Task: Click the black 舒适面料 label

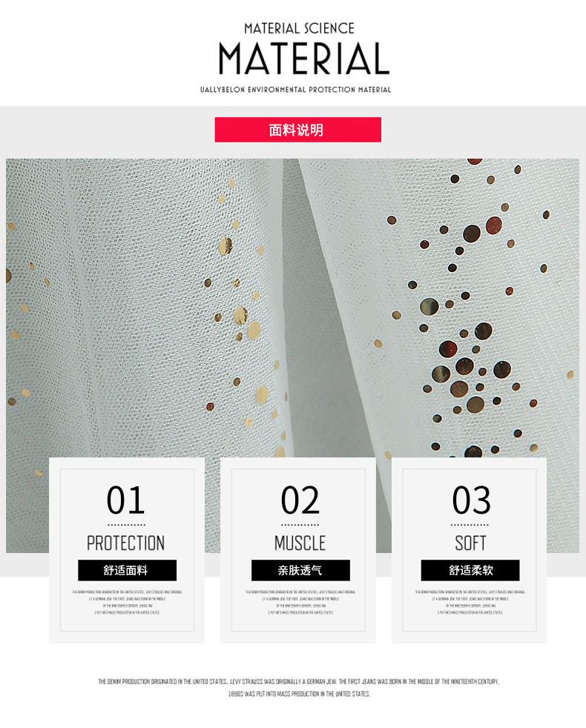Action: (x=128, y=570)
